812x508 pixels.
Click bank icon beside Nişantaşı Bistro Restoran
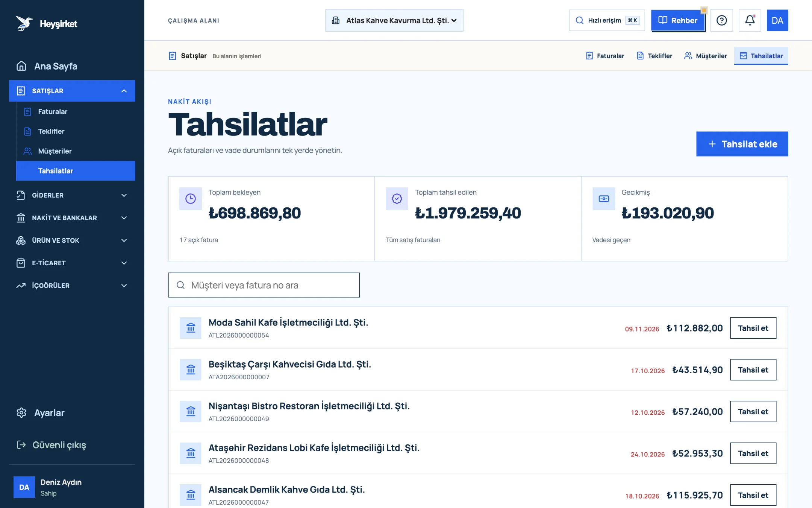(x=191, y=412)
